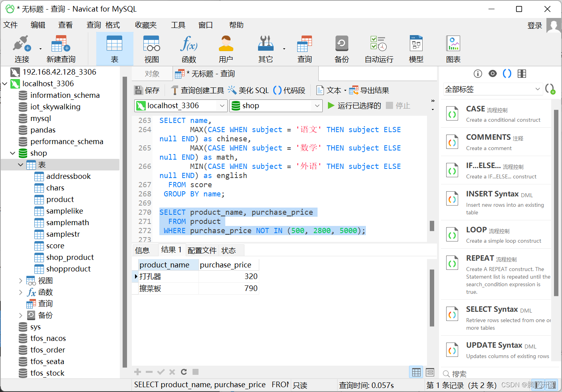Select the product table in tree
Screen dimensions: 562x392
click(60, 200)
